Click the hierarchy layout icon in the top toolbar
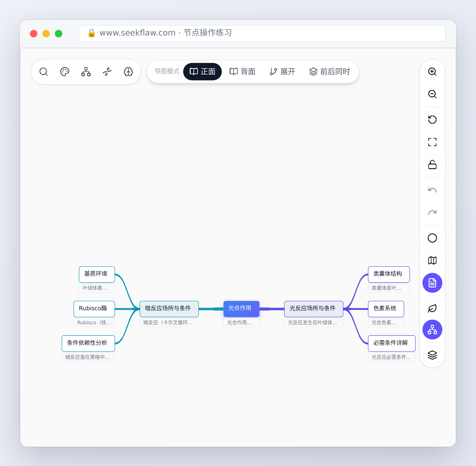 coord(86,72)
